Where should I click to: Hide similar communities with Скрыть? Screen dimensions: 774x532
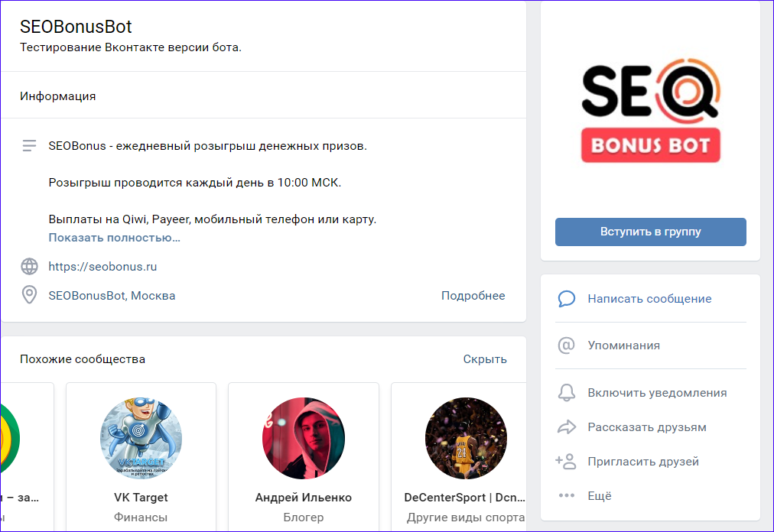[x=485, y=359]
